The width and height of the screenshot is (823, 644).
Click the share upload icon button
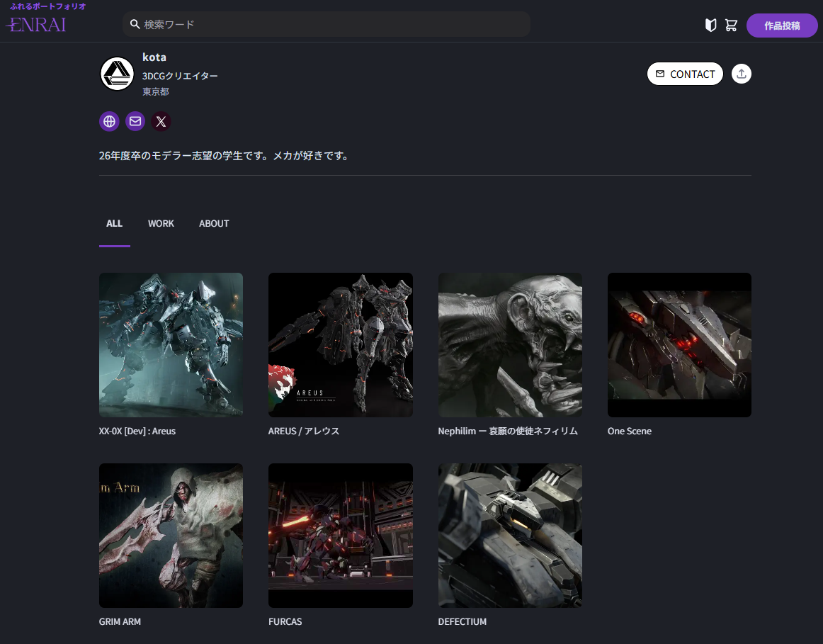741,74
